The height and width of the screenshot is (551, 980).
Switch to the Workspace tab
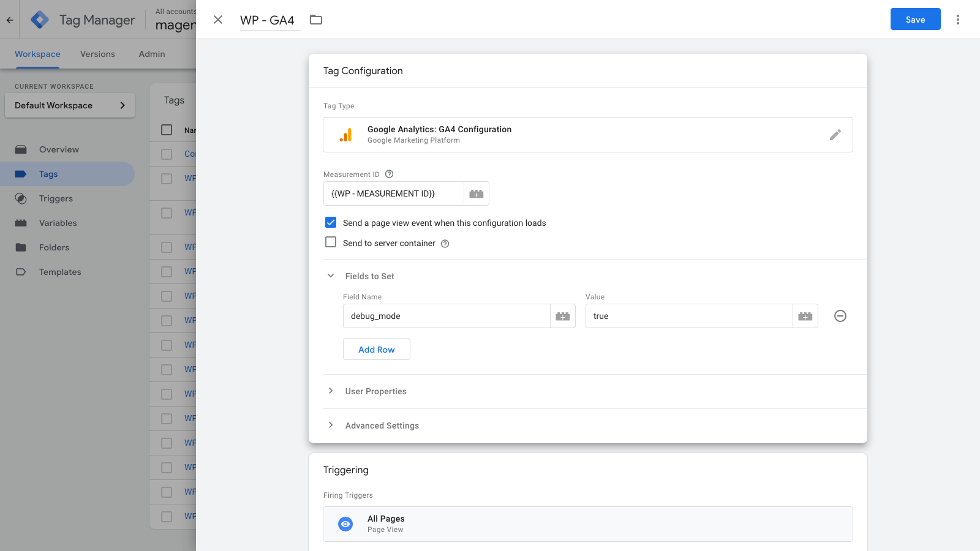pos(37,54)
